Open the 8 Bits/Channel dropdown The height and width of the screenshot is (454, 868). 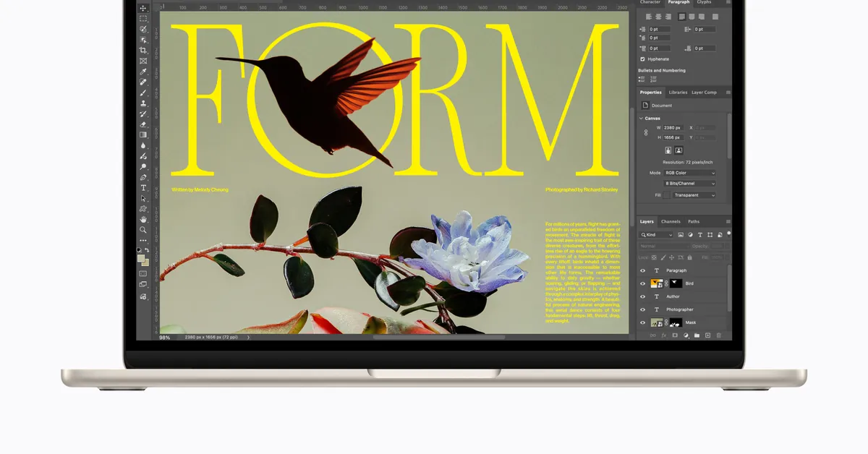[690, 184]
